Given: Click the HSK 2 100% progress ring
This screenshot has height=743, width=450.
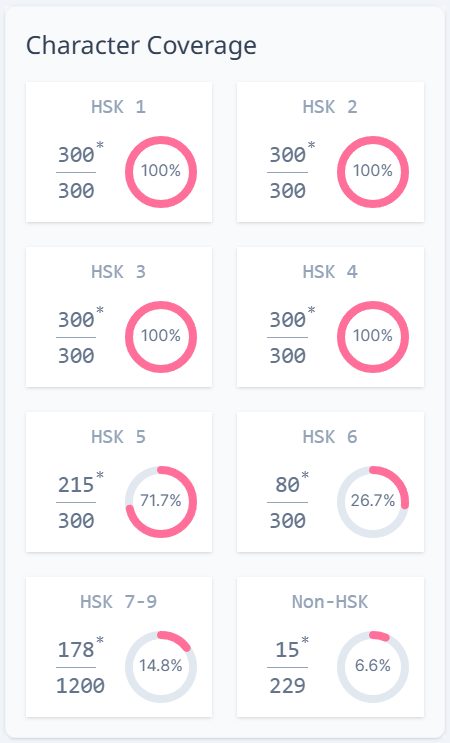Looking at the screenshot, I should pos(373,172).
